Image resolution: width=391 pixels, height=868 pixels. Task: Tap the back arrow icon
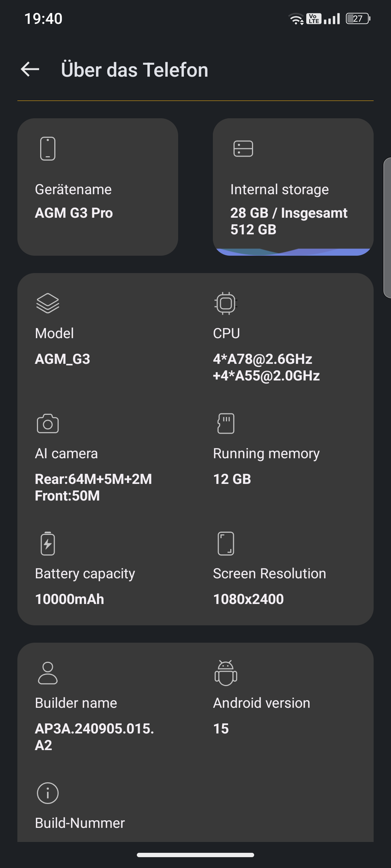point(30,69)
